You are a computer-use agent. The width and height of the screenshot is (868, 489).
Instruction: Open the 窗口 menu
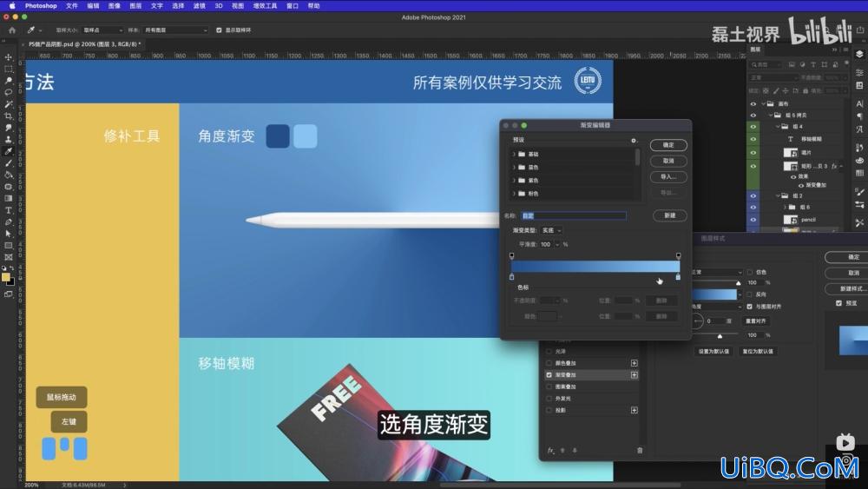coord(293,5)
